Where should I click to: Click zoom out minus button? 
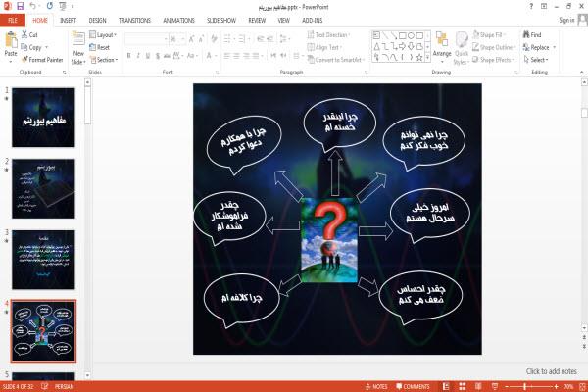(x=507, y=386)
